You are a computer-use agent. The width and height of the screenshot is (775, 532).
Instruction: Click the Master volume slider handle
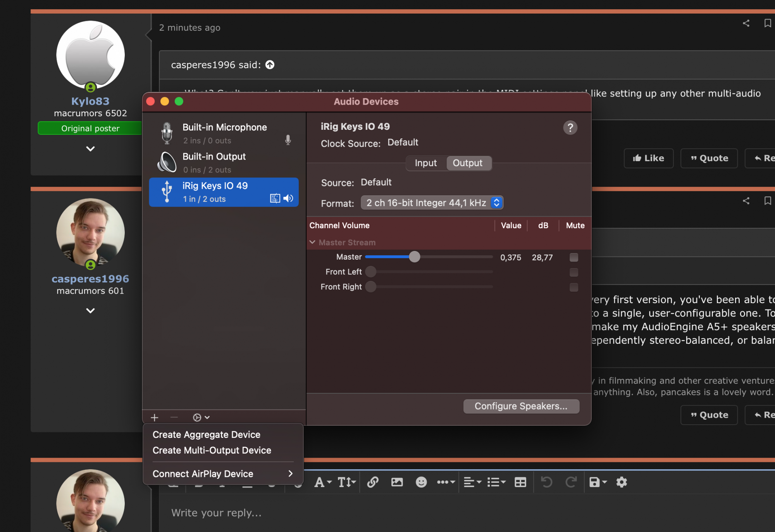[414, 257]
